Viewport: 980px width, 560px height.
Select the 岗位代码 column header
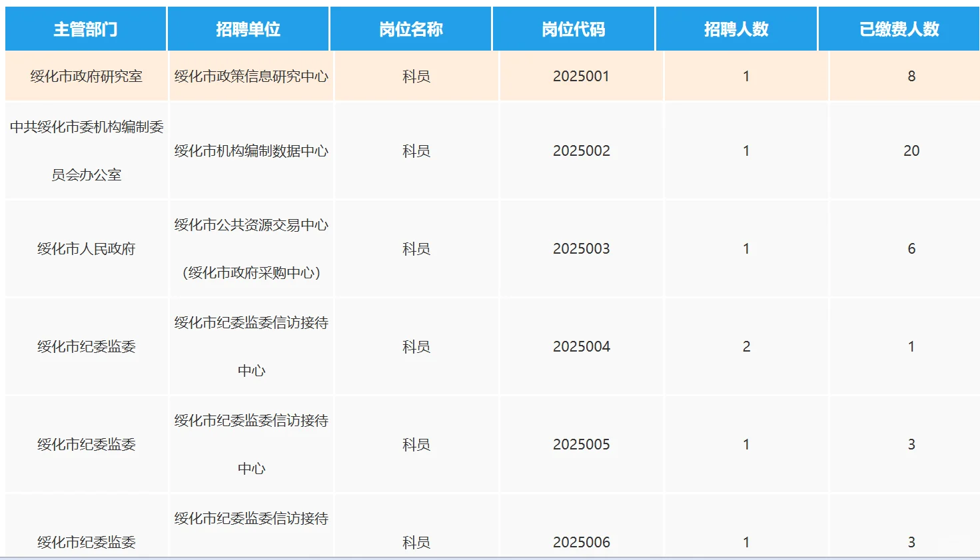[x=574, y=29]
